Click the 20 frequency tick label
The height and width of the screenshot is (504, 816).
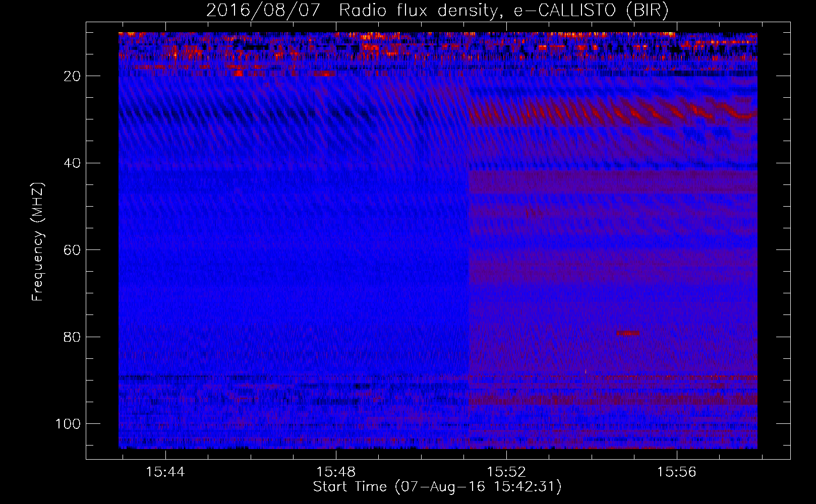(x=73, y=76)
